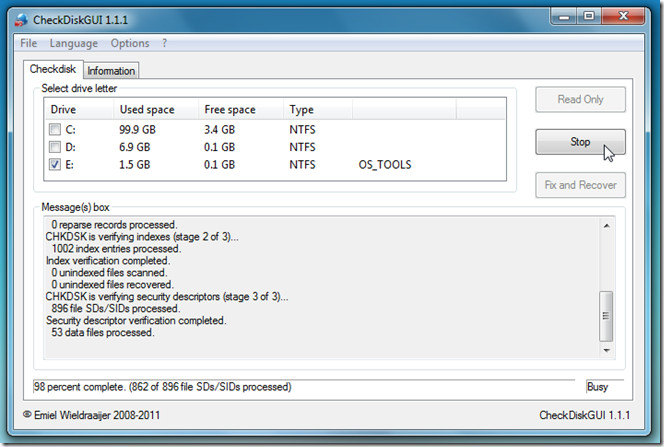Click the message box scrollbar thumb
The width and height of the screenshot is (664, 447).
(x=606, y=316)
